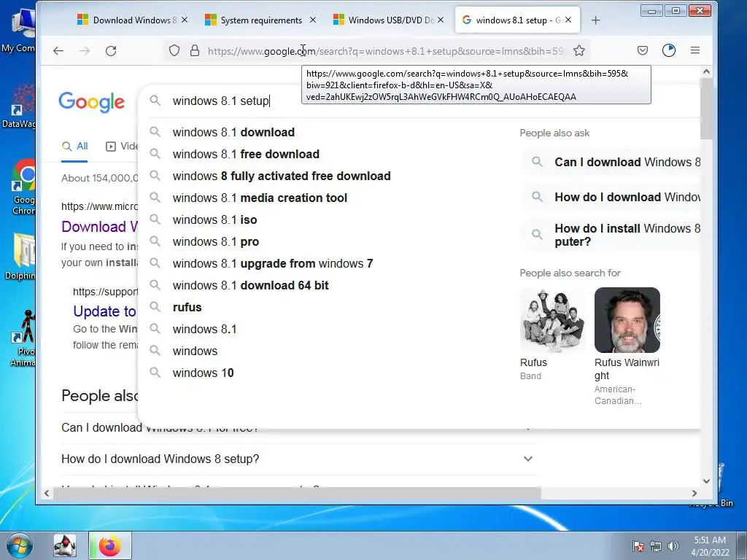Select the rufus suggestion
Viewport: 747px width, 560px height.
pos(187,307)
